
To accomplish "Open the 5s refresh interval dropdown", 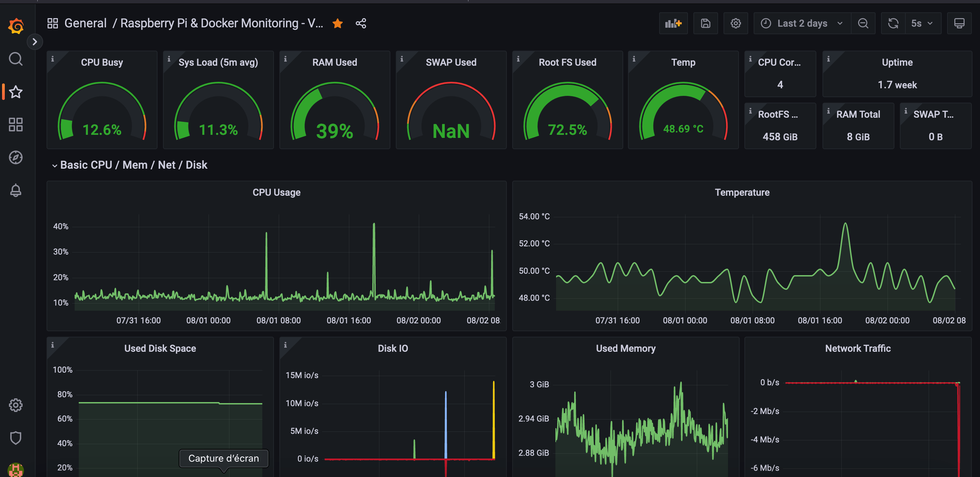I will (922, 24).
